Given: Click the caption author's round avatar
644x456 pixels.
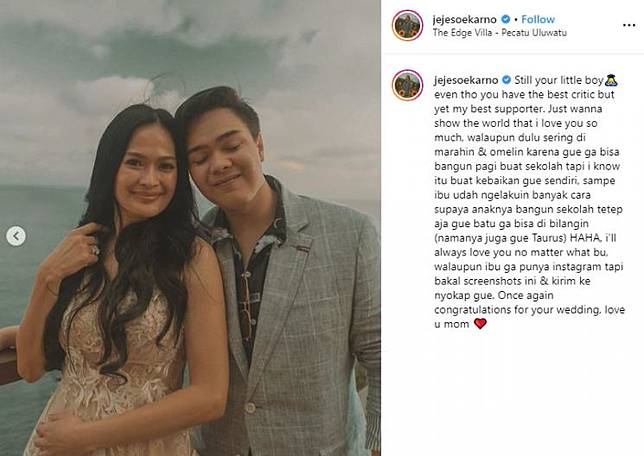Looking at the screenshot, I should (x=407, y=85).
